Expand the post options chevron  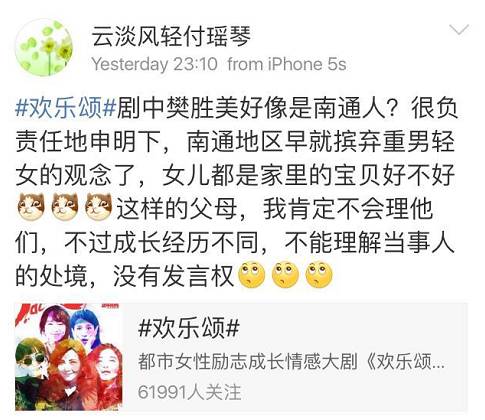click(459, 30)
